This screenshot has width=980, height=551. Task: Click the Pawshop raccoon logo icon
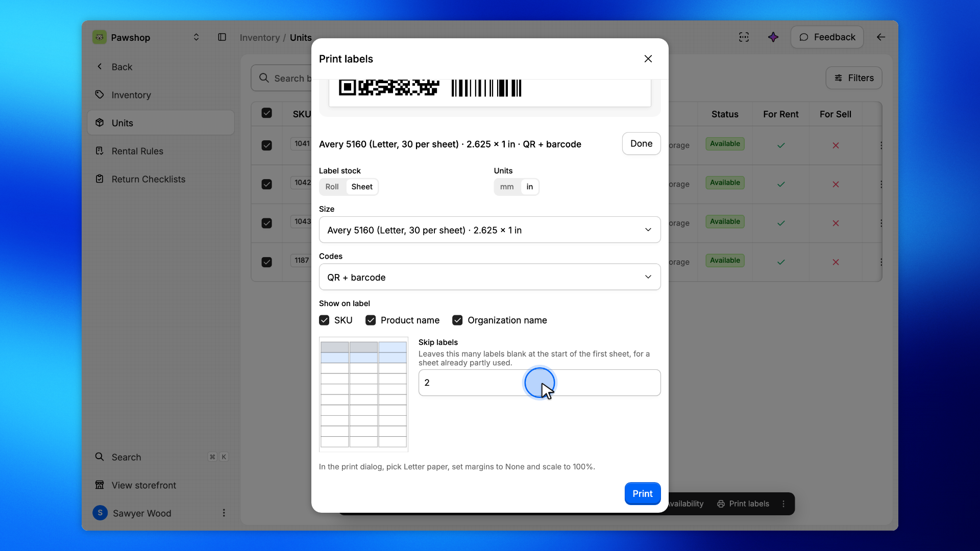100,37
